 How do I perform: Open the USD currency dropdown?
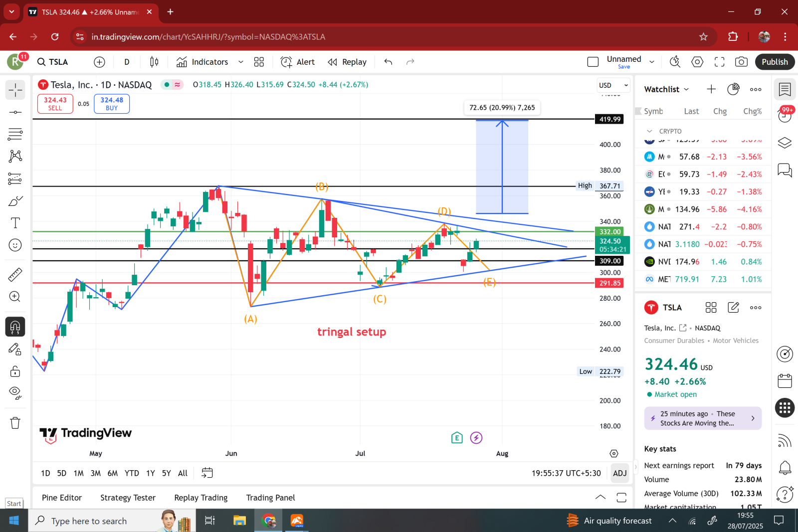(x=613, y=85)
